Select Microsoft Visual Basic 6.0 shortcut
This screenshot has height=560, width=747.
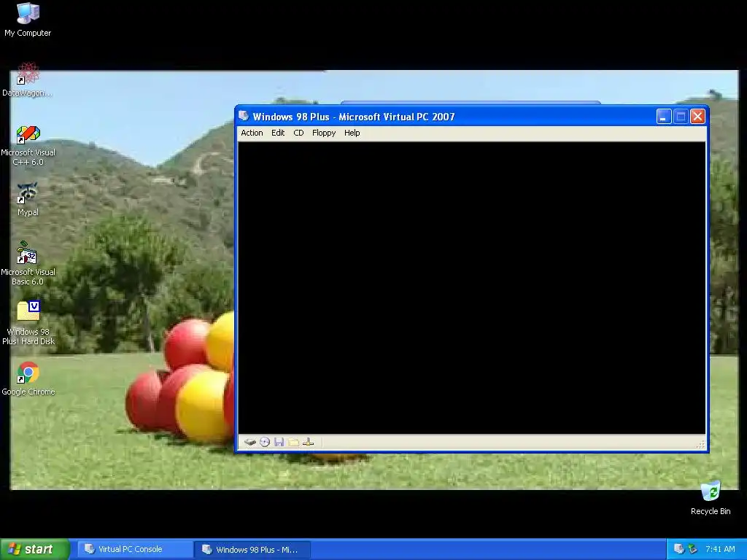(x=28, y=263)
